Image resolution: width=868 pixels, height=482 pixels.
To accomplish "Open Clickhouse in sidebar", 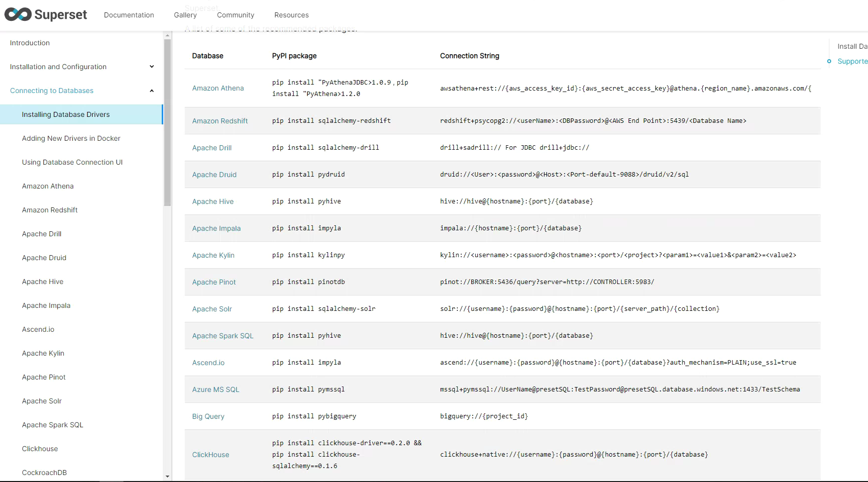I will 40,449.
